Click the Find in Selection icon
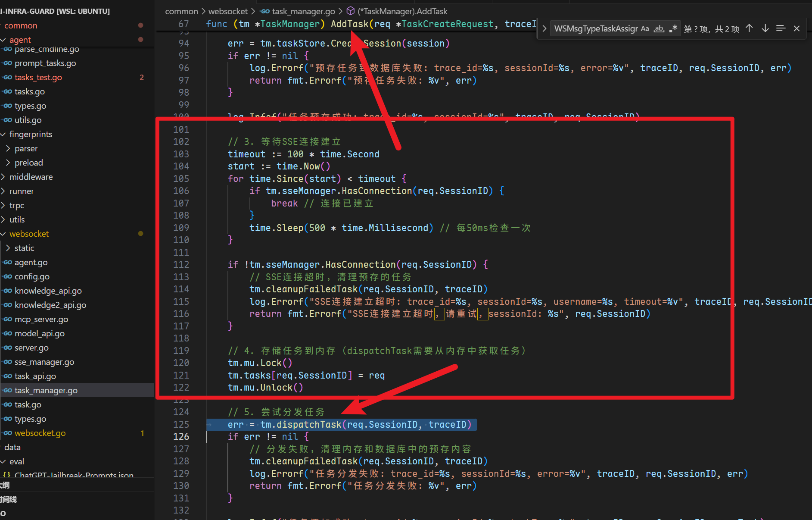 click(781, 28)
